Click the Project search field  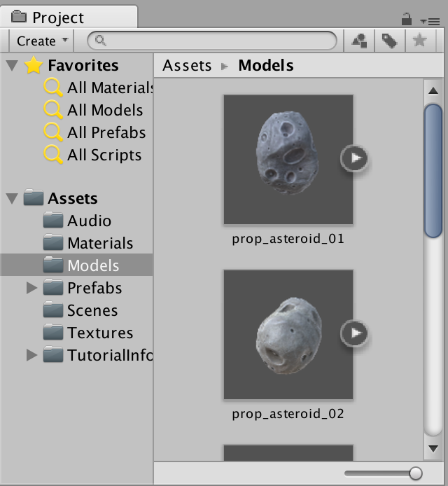click(x=212, y=41)
